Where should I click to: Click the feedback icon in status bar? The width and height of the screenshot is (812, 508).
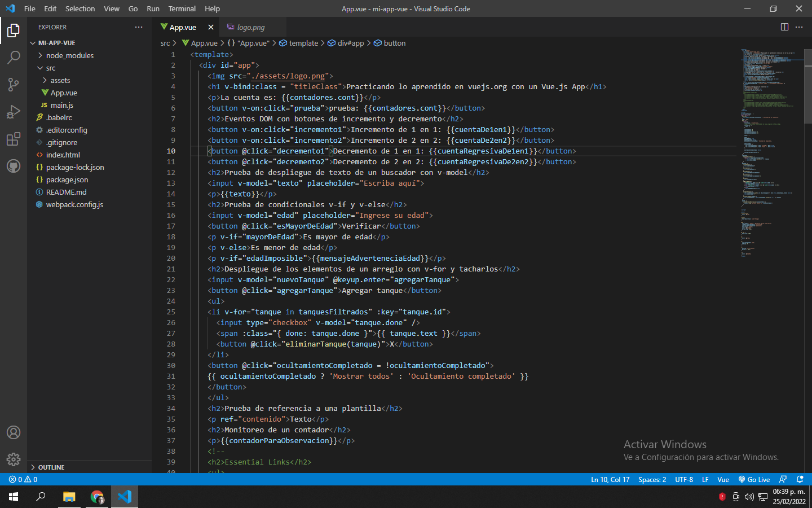tap(783, 479)
